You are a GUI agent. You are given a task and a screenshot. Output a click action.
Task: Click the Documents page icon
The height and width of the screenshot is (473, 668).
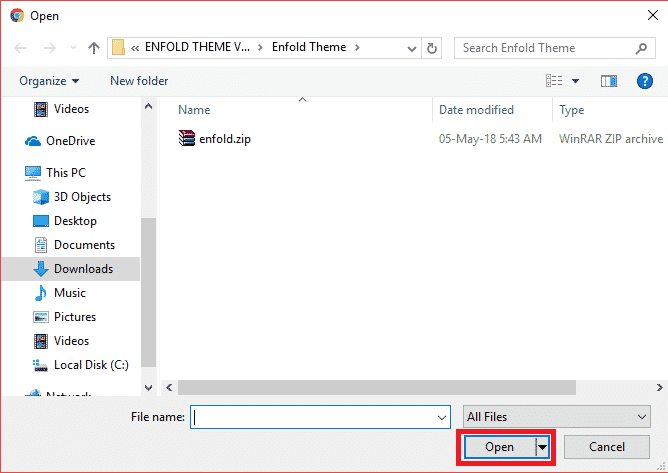[x=41, y=245]
